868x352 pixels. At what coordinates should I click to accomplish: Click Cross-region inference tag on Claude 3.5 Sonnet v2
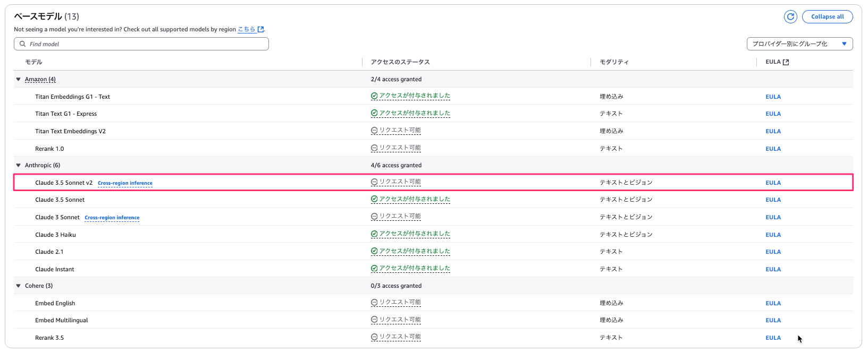point(125,183)
